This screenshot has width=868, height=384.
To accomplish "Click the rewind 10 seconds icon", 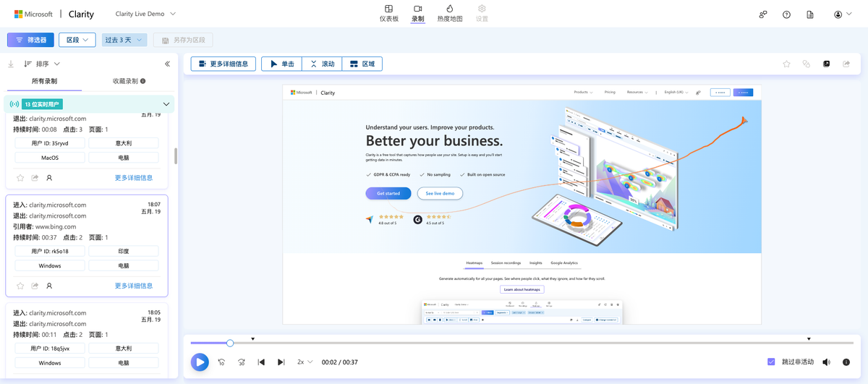I will (x=221, y=362).
